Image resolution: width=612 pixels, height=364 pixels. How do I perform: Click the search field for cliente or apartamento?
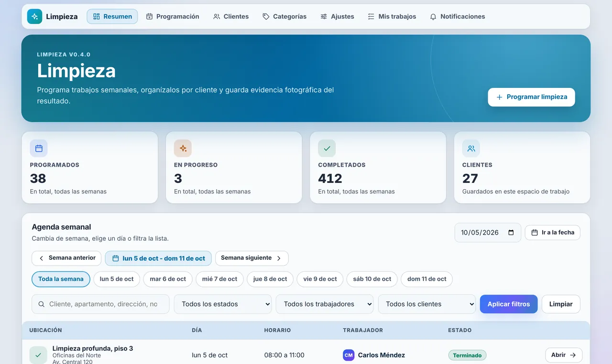click(100, 304)
